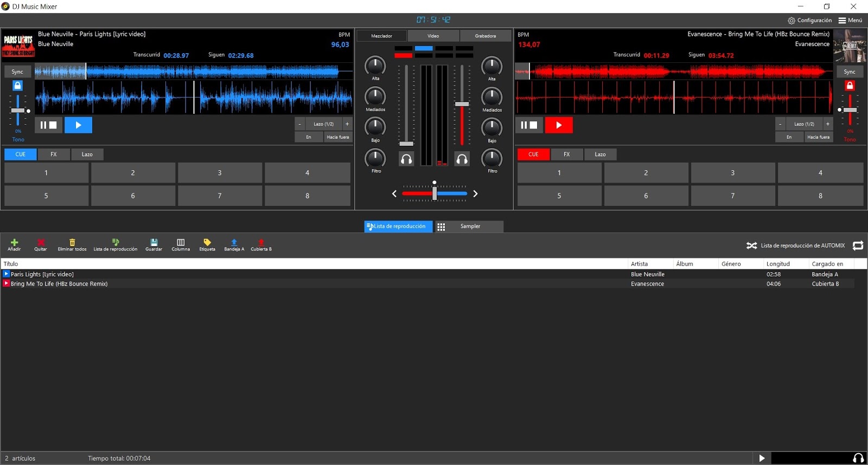This screenshot has height=465, width=868.
Task: Adjust left channel Alta knob
Action: (375, 66)
